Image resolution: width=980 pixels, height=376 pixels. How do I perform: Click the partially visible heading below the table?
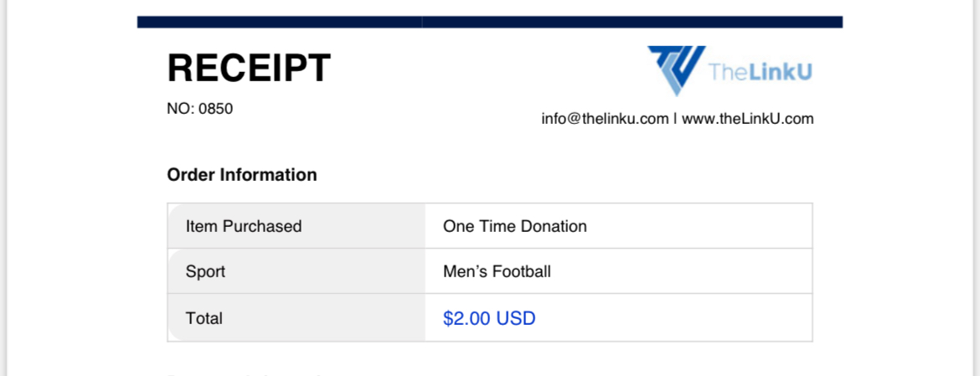tap(245, 374)
